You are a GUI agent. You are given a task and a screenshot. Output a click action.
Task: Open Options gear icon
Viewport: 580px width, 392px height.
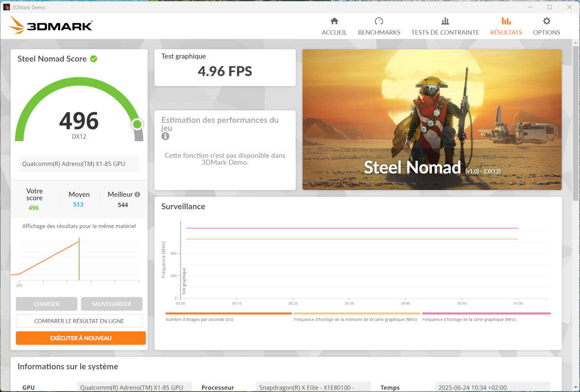547,21
